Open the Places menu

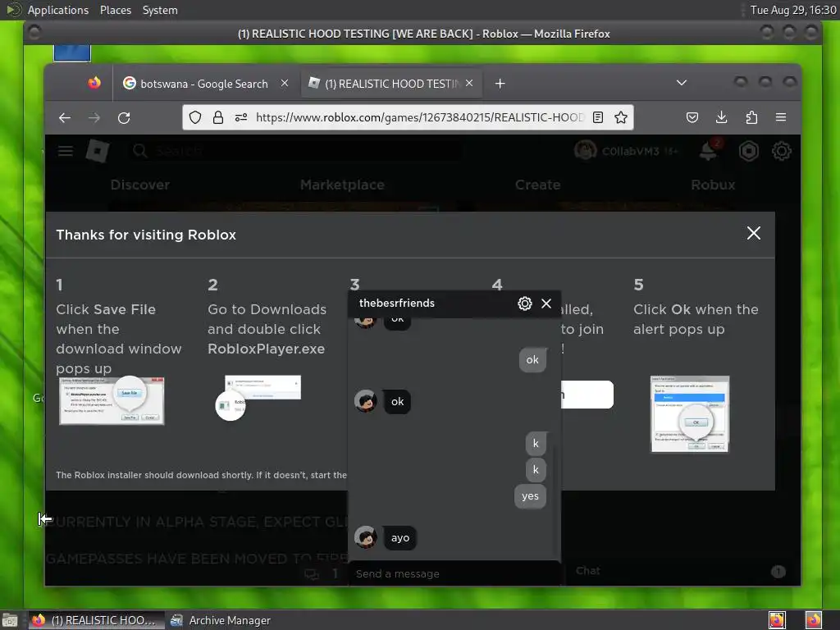(116, 10)
